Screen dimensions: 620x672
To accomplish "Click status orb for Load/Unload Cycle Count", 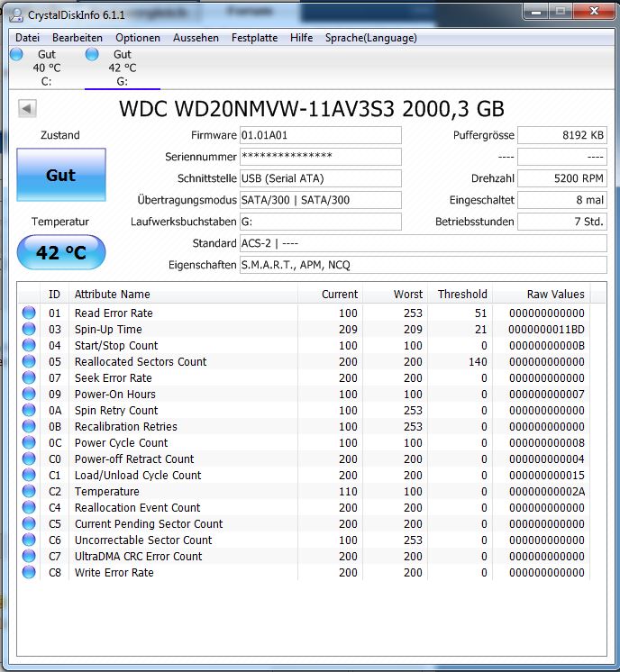I will click(29, 476).
